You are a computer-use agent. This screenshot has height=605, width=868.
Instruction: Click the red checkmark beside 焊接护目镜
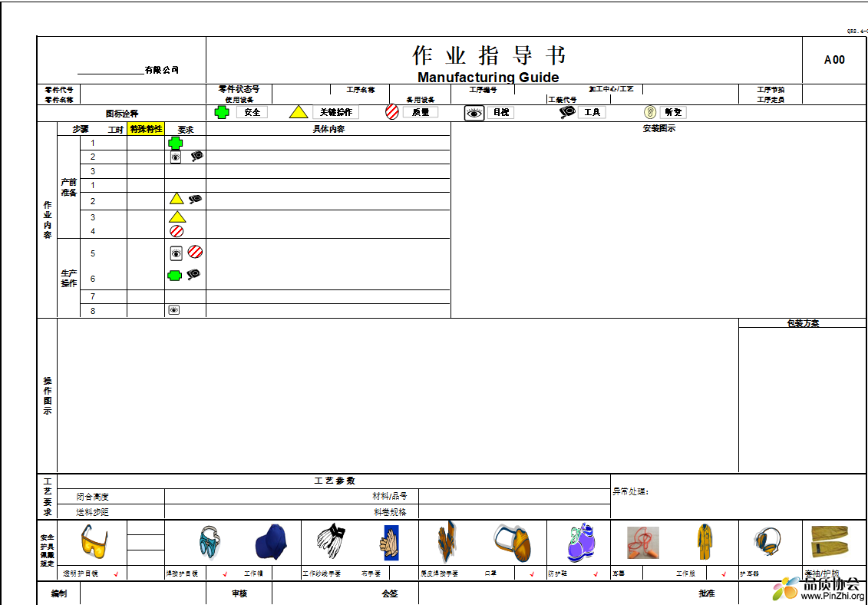[226, 574]
